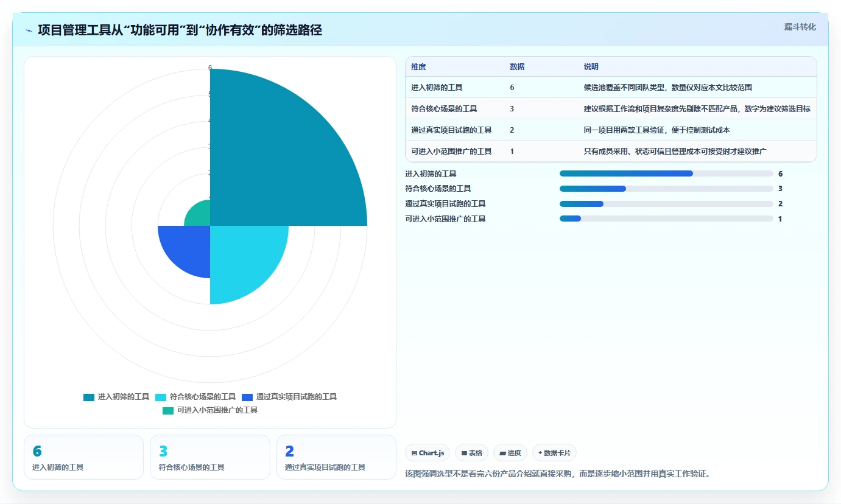Click the radial axis label 6 at the chart top
The width and height of the screenshot is (841, 504).
(210, 68)
